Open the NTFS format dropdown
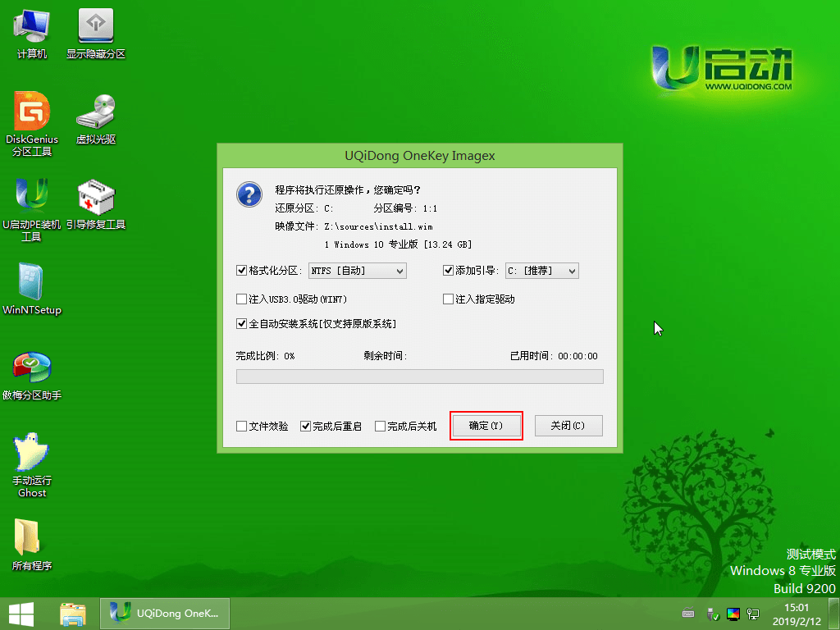Screen dimensions: 840x630 (400, 270)
